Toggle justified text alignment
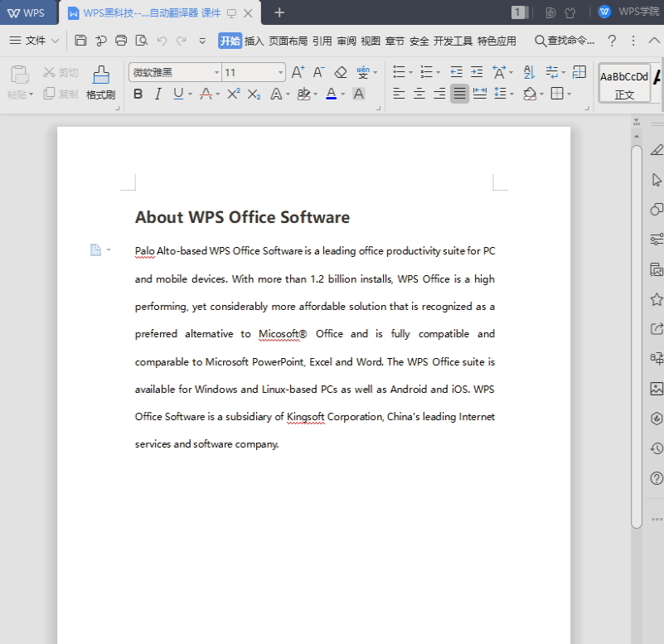The height and width of the screenshot is (644, 664). (x=459, y=94)
